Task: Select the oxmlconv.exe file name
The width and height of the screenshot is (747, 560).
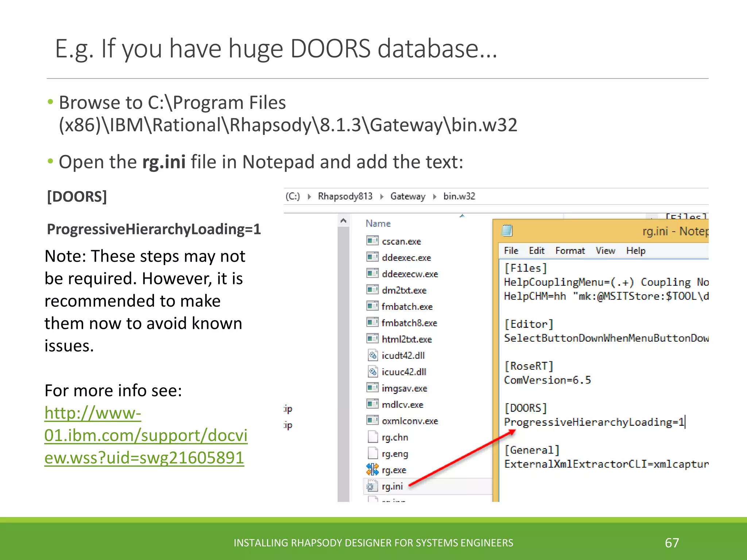Action: tap(410, 421)
